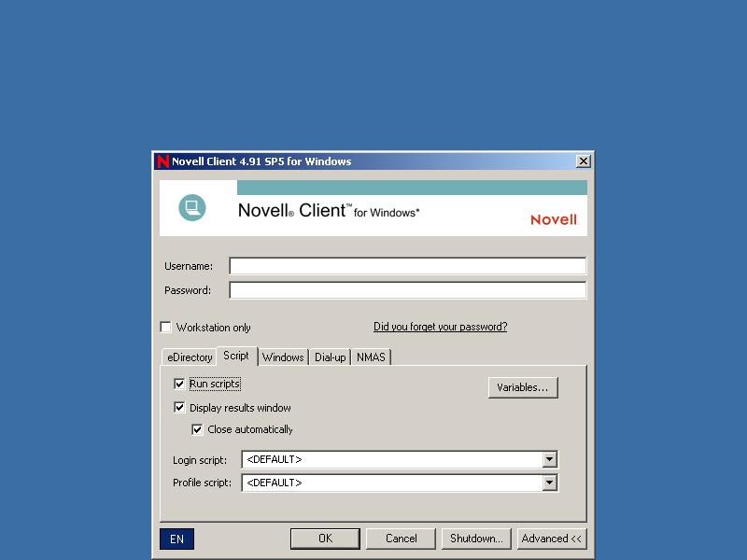Click the forgot your password link
This screenshot has width=747, height=560.
coord(440,327)
